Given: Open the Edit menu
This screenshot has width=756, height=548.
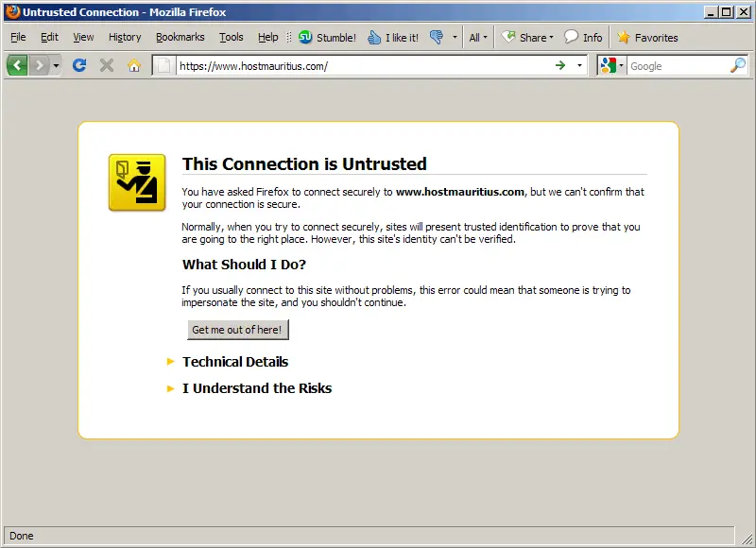Looking at the screenshot, I should pos(49,37).
